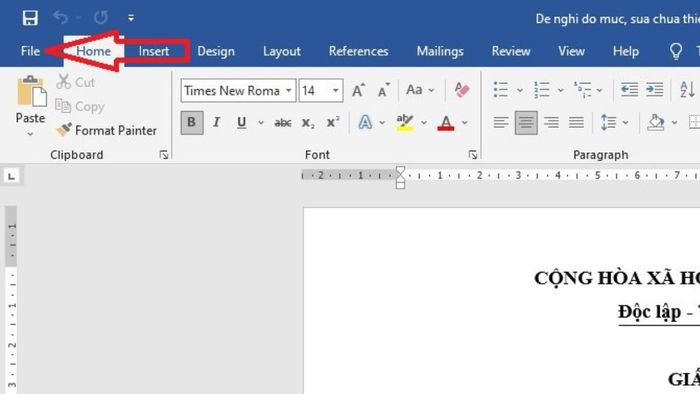The width and height of the screenshot is (700, 394).
Task: Switch to the References tab
Action: [x=358, y=51]
